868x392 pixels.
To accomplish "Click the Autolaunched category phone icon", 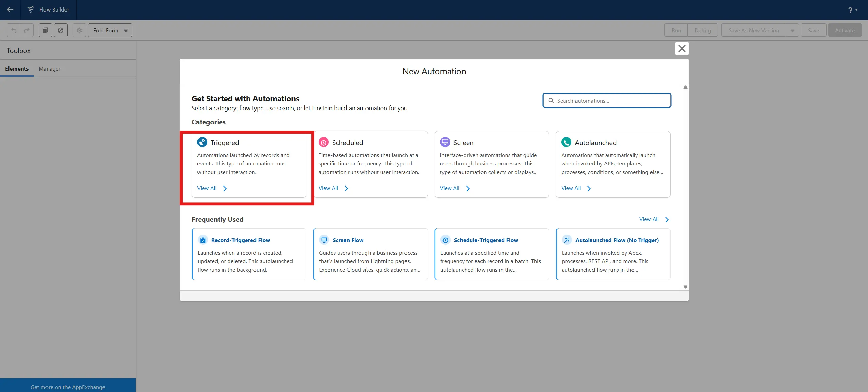I will [566, 142].
